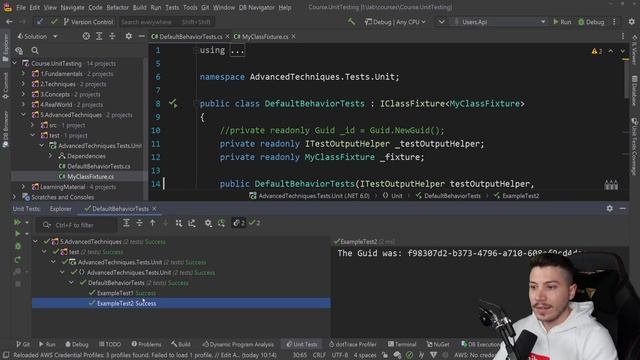This screenshot has height=360, width=640.
Task: Open Users.Api run configuration dropdown
Action: 500,22
